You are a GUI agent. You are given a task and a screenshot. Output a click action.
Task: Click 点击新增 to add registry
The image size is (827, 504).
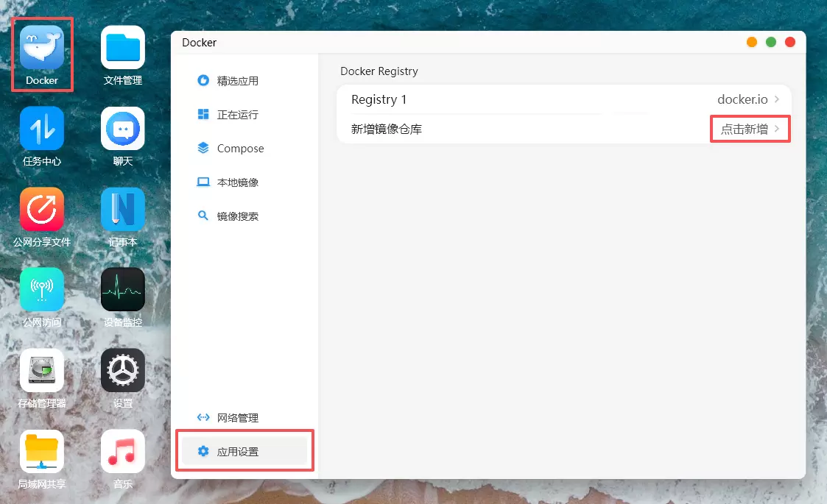(745, 129)
